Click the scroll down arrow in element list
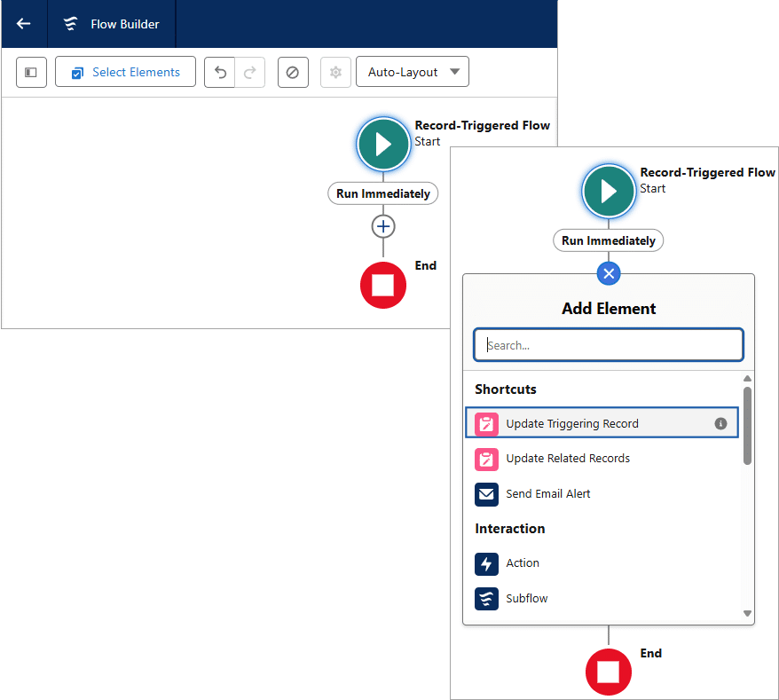 tap(747, 613)
